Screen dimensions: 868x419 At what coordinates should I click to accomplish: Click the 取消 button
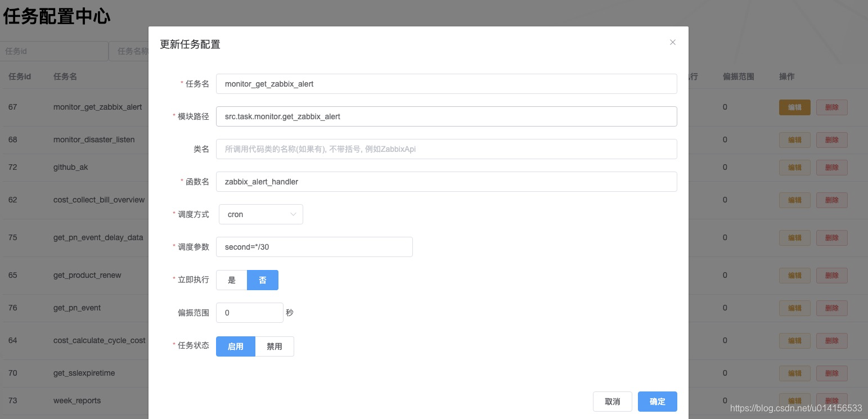point(613,402)
